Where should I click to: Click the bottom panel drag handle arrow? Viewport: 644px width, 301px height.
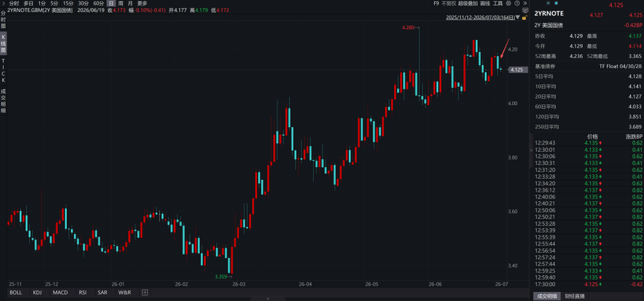(x=268, y=299)
